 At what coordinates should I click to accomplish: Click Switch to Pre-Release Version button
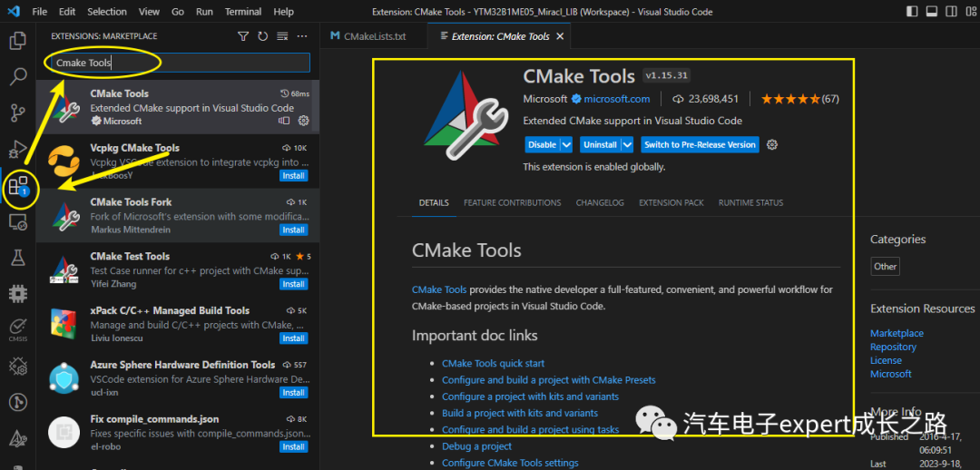[700, 144]
